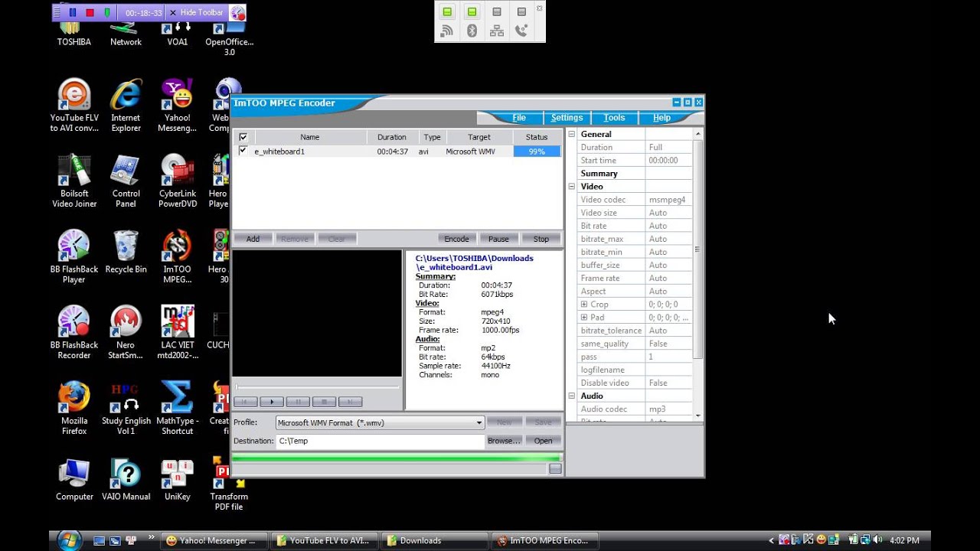Toggle the grey modem switch
The height and width of the screenshot is (551, 980).
coord(521,11)
